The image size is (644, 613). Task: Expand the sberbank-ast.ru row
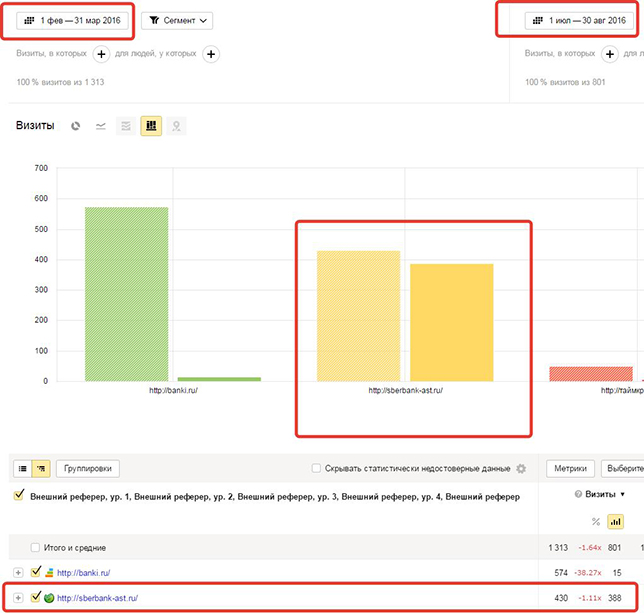[18, 598]
